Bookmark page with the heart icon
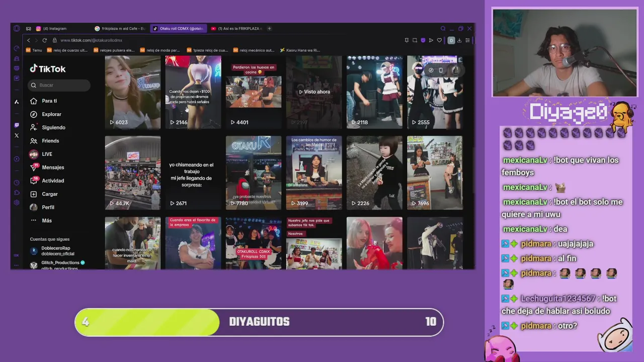This screenshot has height=362, width=644. [439, 40]
